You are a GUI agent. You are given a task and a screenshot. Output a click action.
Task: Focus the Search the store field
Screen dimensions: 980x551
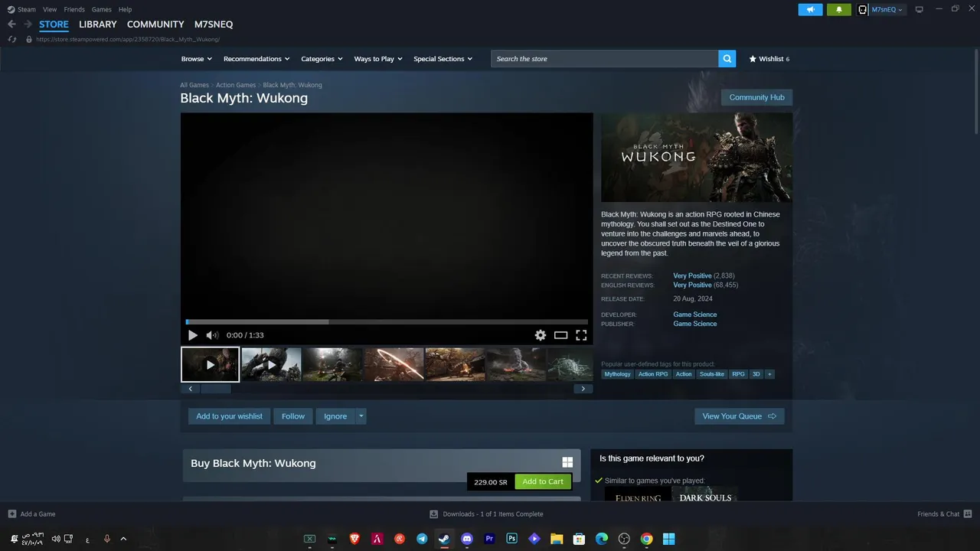tap(605, 59)
